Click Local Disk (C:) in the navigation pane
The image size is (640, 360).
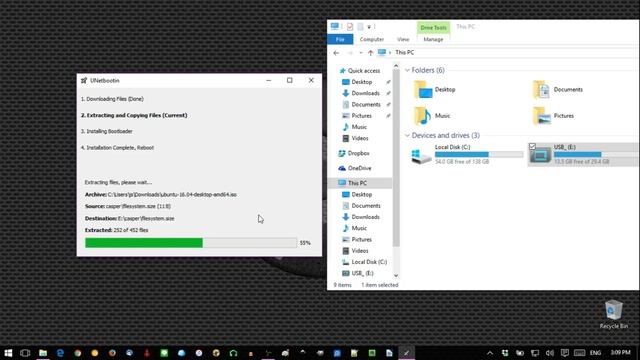click(x=364, y=262)
